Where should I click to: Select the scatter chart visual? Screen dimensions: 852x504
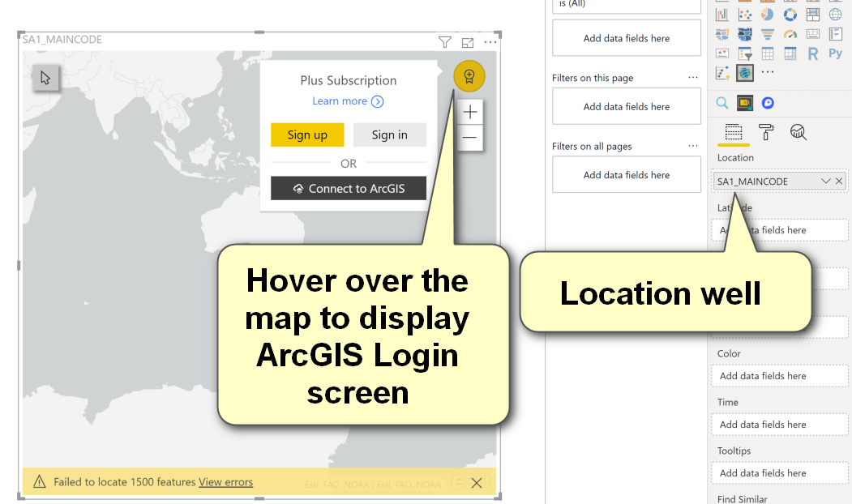pos(745,15)
